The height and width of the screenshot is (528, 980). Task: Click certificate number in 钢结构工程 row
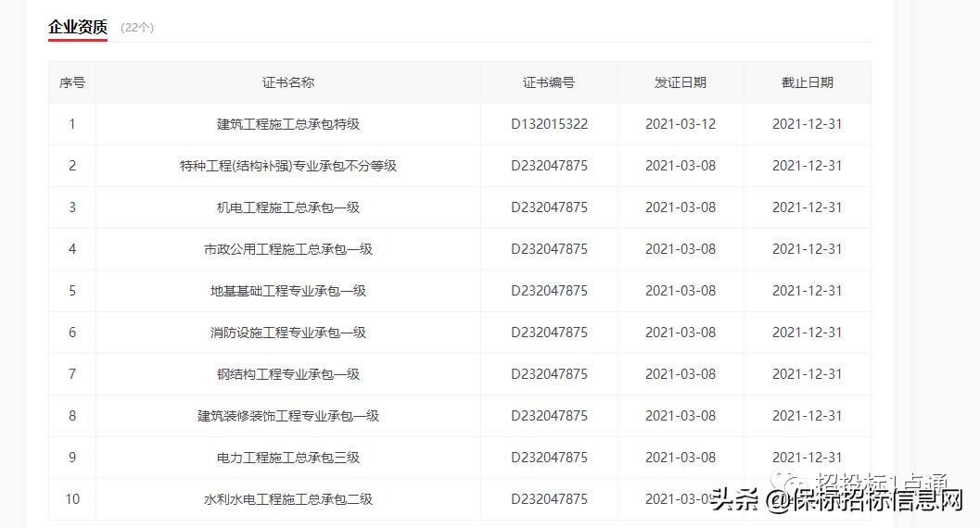tap(550, 374)
